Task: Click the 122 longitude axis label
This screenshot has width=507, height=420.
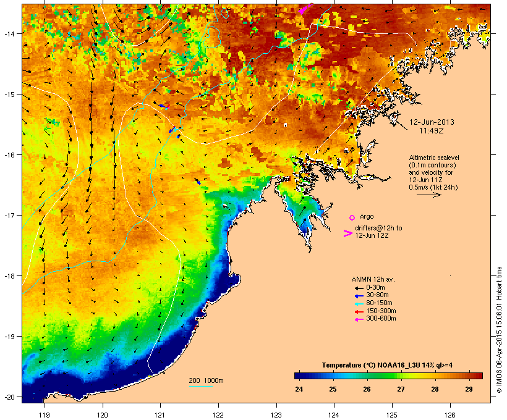Action: (218, 415)
